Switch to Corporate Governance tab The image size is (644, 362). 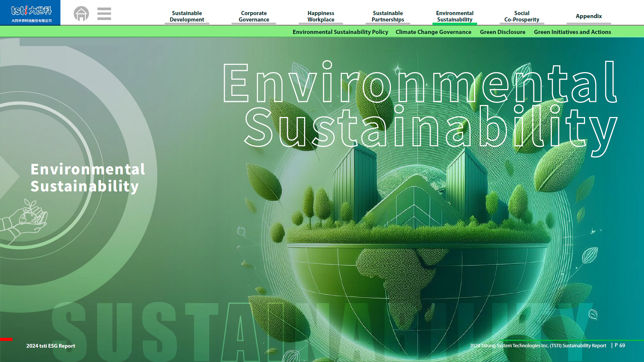coord(254,16)
